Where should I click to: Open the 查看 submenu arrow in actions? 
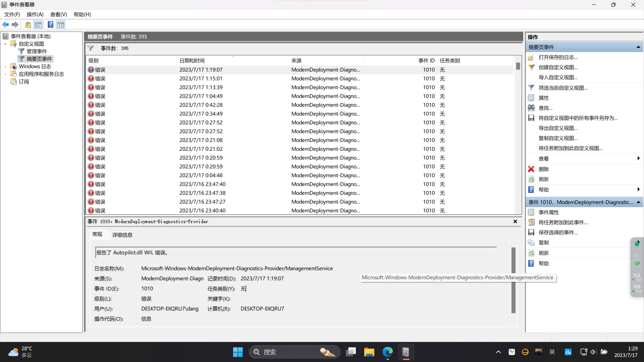pos(638,159)
